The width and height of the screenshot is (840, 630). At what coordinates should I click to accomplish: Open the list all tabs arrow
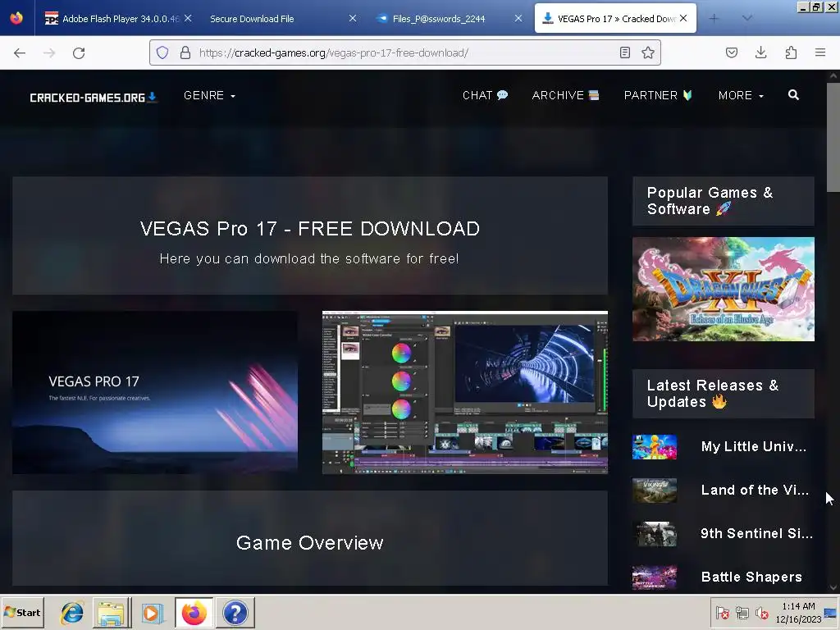[747, 19]
